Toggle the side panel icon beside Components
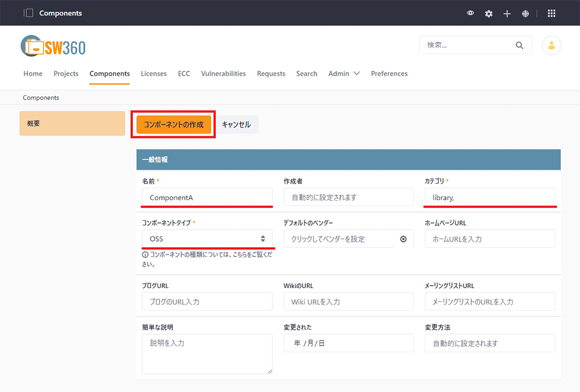Screen dimensions: 580x392 click(28, 13)
